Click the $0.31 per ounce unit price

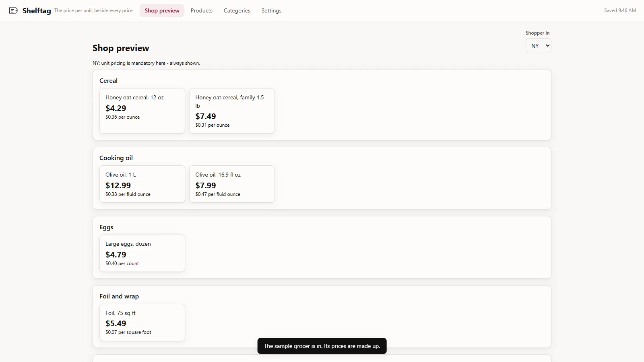[212, 125]
